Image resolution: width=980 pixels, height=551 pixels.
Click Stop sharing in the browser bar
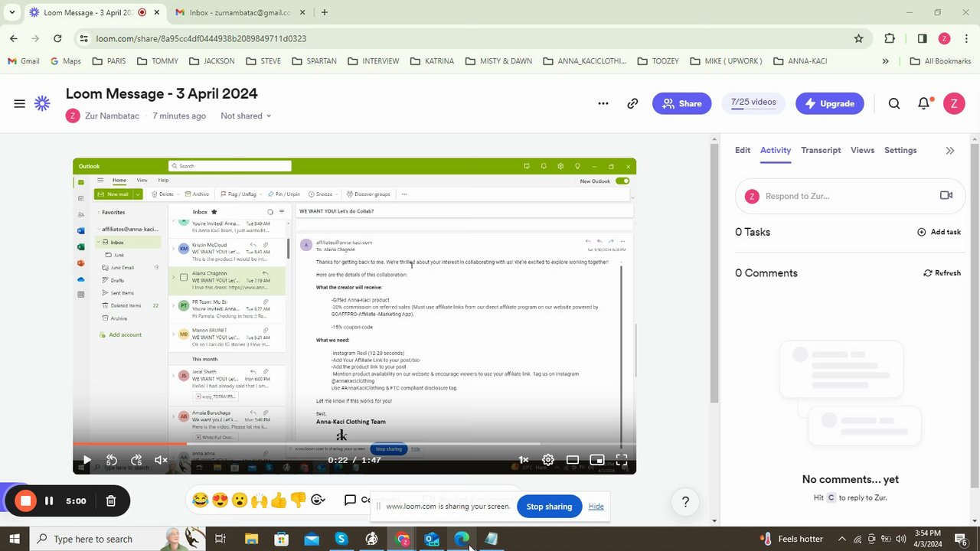[549, 507]
